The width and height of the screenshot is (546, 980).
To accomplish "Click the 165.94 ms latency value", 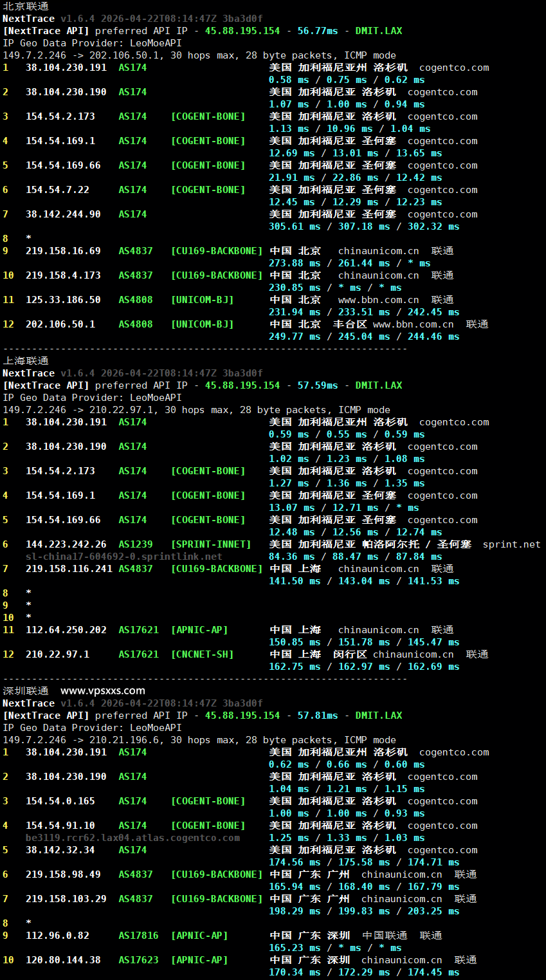I will point(295,887).
